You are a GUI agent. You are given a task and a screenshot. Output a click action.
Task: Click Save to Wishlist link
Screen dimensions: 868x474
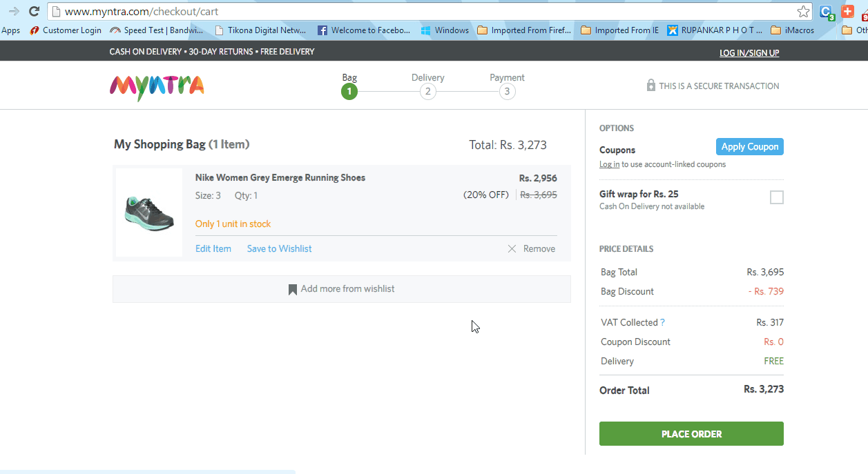[280, 248]
